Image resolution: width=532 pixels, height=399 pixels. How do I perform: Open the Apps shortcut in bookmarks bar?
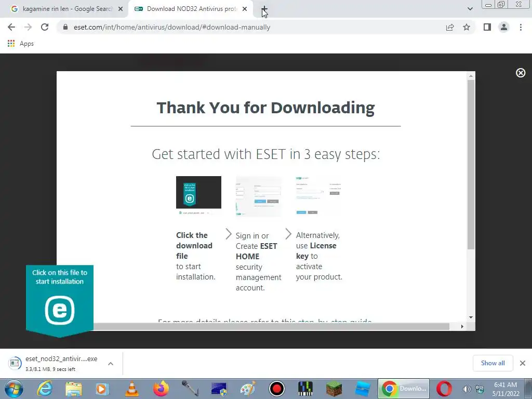click(x=20, y=44)
